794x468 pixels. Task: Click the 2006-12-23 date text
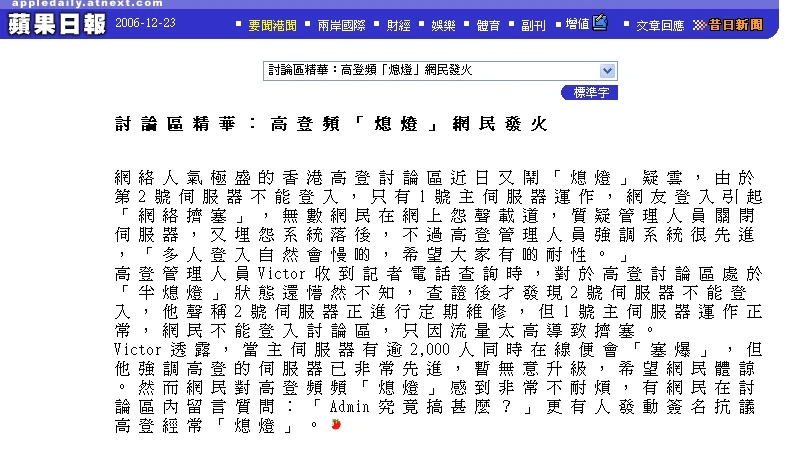145,23
